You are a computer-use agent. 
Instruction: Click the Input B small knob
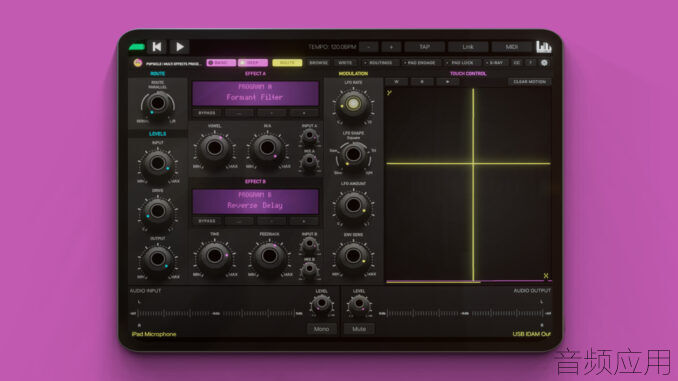coord(309,244)
